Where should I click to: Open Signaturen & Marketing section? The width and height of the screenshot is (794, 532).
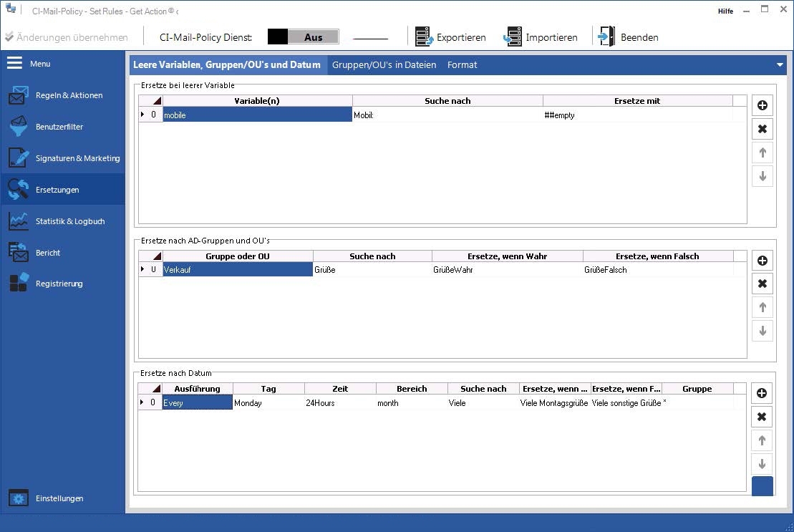(x=63, y=158)
